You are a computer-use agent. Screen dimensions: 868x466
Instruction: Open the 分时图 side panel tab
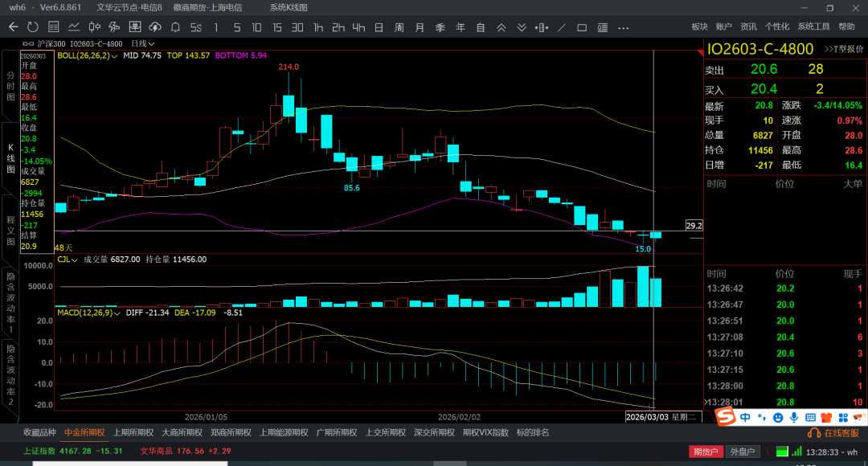coord(10,86)
